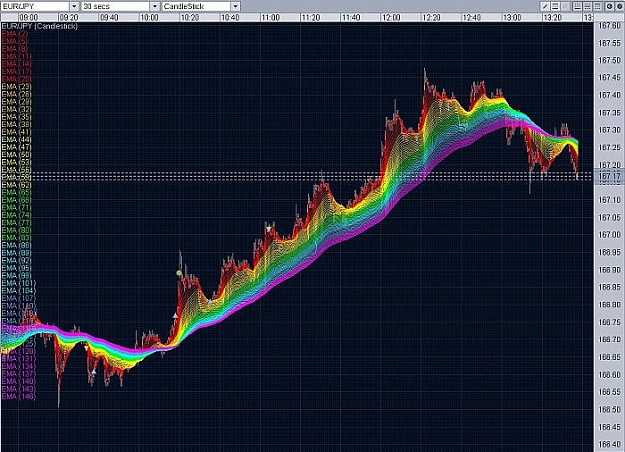Click the last circular toolbar button
625x452 pixels.
pyautogui.click(x=619, y=6)
